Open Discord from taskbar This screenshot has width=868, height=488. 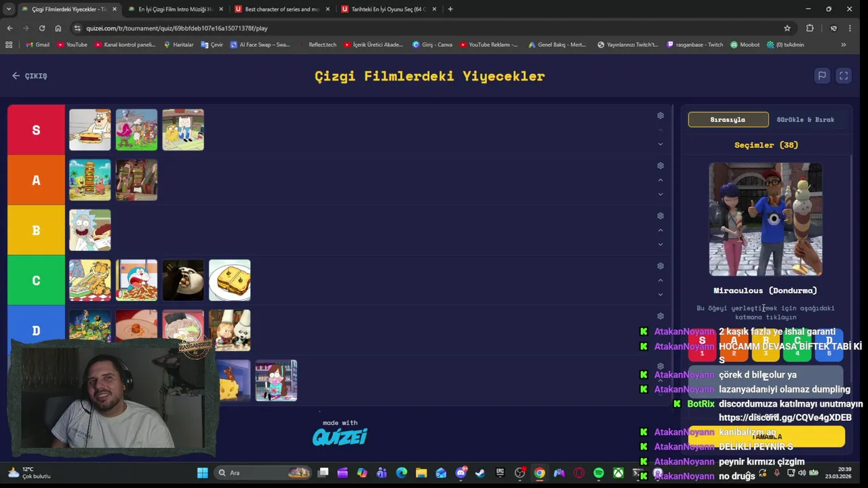click(461, 473)
